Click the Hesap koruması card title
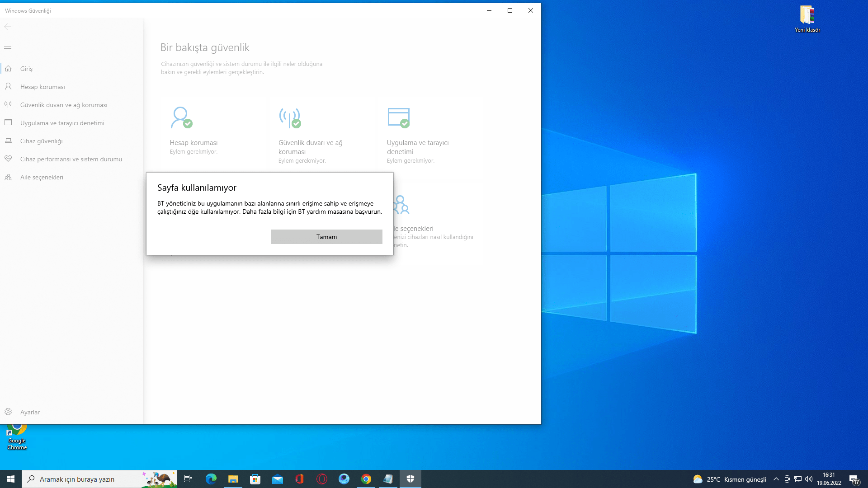This screenshot has width=868, height=488. pos(193,143)
